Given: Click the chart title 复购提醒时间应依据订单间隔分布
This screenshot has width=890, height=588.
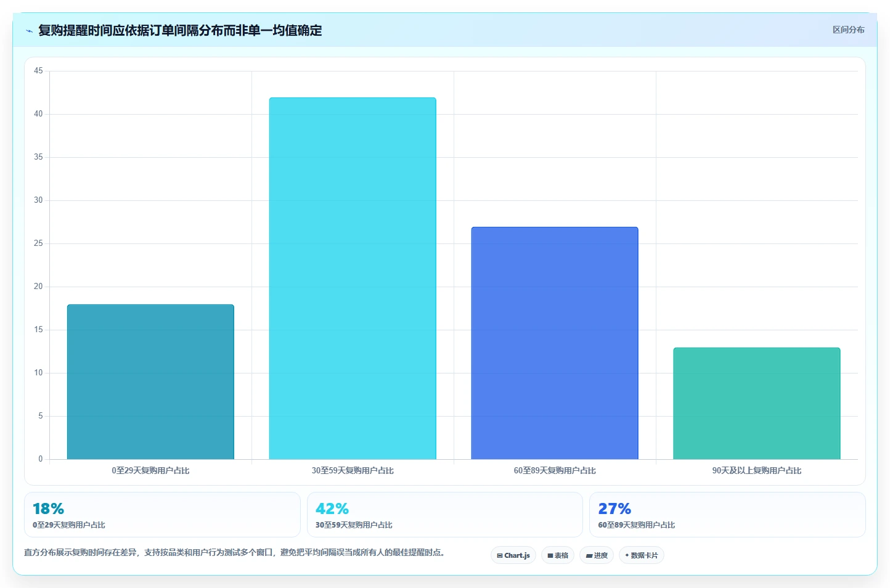Looking at the screenshot, I should click(180, 30).
